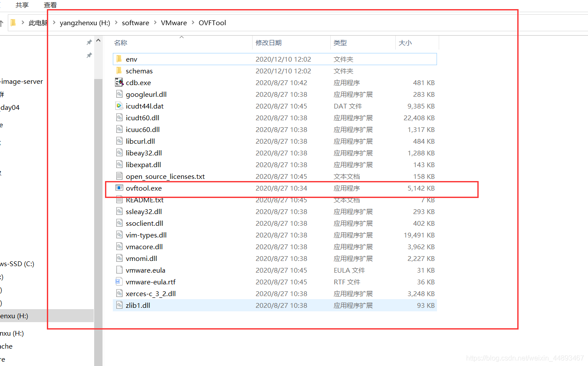Select day04 item in navigation pane
This screenshot has height=366, width=588.
point(10,107)
